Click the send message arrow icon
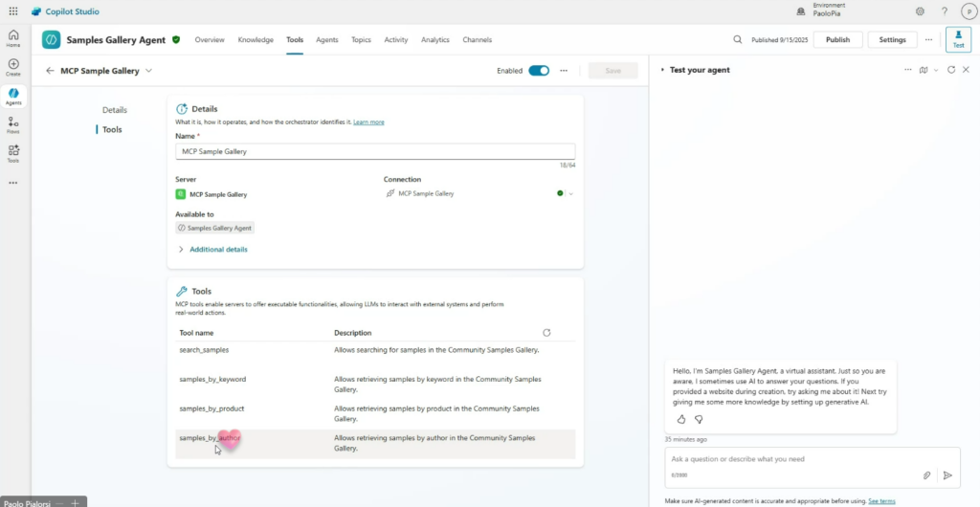Viewport: 980px width, 507px height. [x=947, y=475]
